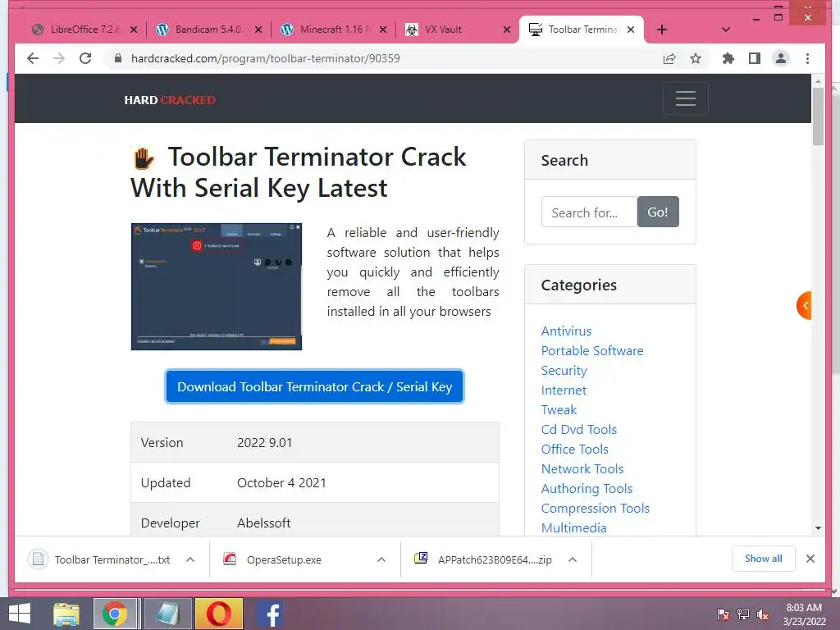This screenshot has height=630, width=840.
Task: Expand options for APPatch zip download
Action: click(x=573, y=559)
